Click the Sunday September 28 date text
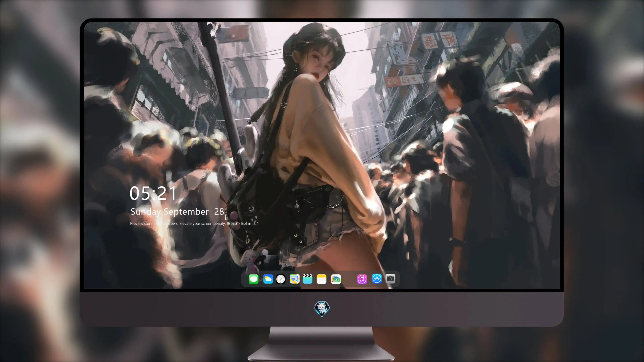Viewport: 644px width, 362px height. 177,212
